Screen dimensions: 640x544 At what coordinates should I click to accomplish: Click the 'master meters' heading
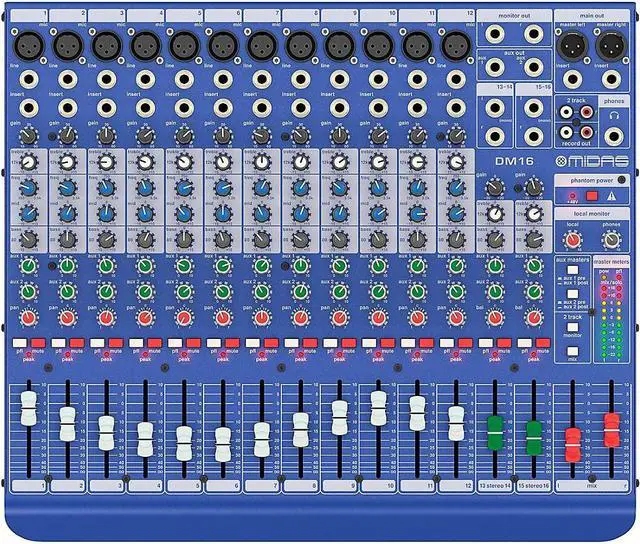(611, 262)
